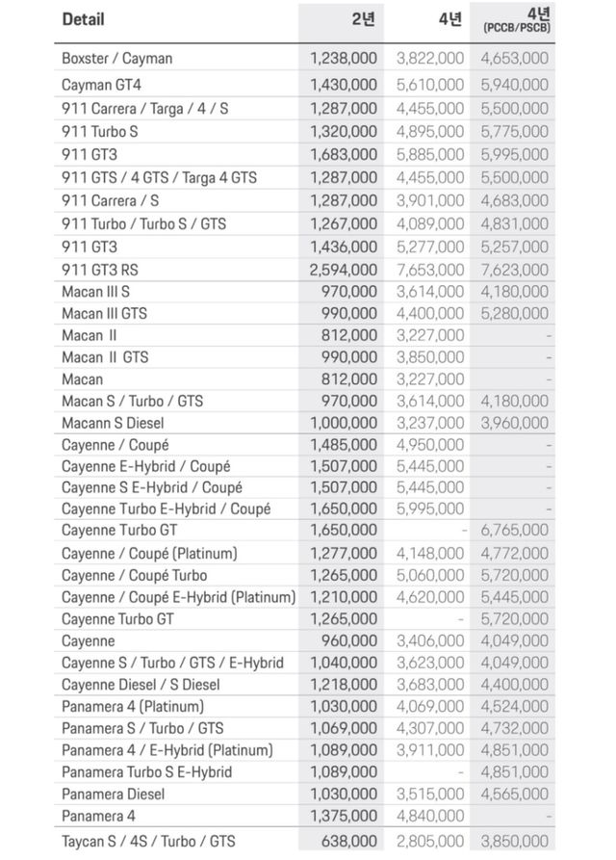The height and width of the screenshot is (860, 616).
Task: Select the 1,375,000 Panamera 4 price
Action: click(344, 816)
